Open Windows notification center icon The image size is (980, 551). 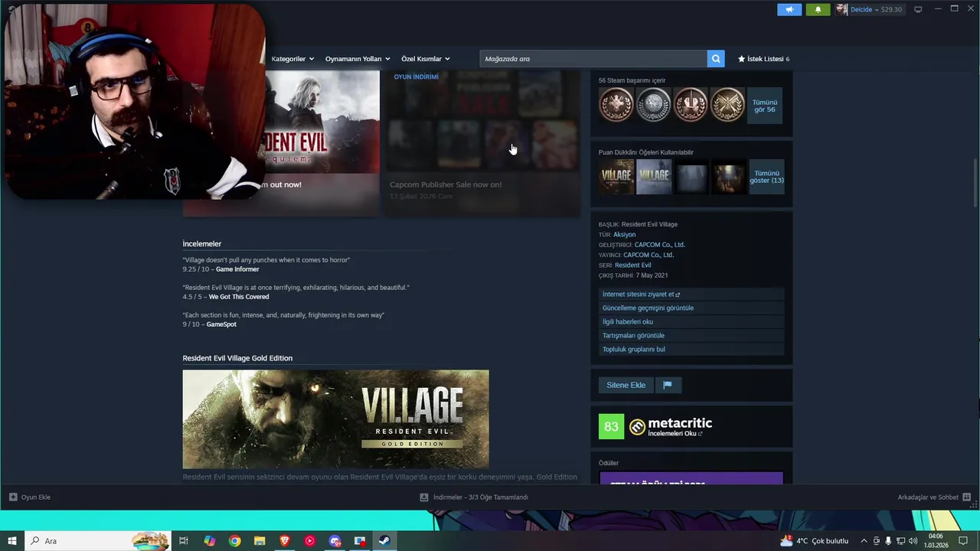coord(963,541)
